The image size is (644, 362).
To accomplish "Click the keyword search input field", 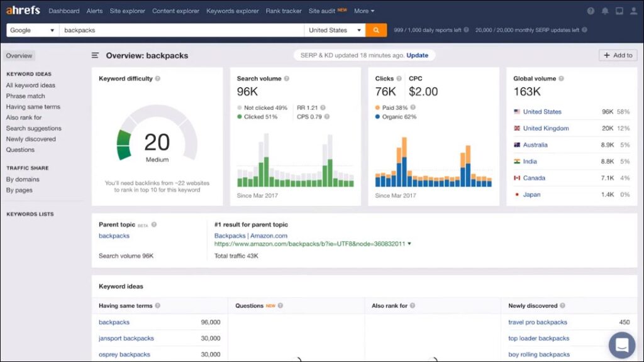I will click(181, 30).
